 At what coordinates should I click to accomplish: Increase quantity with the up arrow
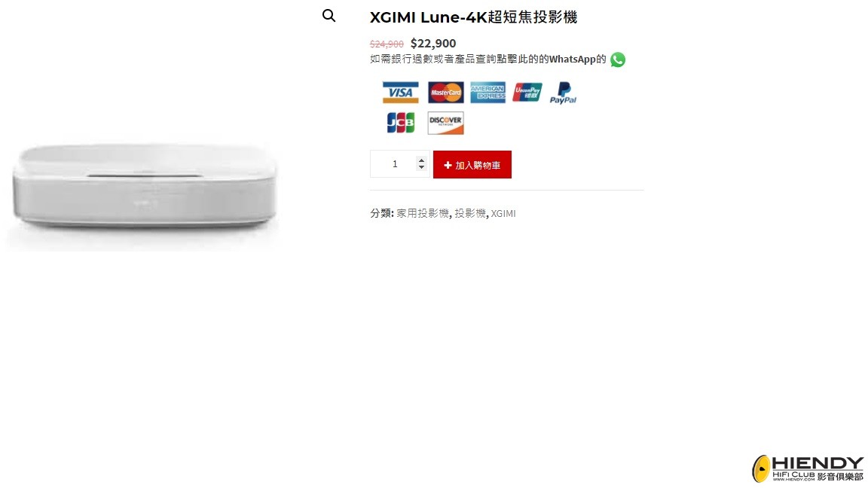(x=422, y=160)
